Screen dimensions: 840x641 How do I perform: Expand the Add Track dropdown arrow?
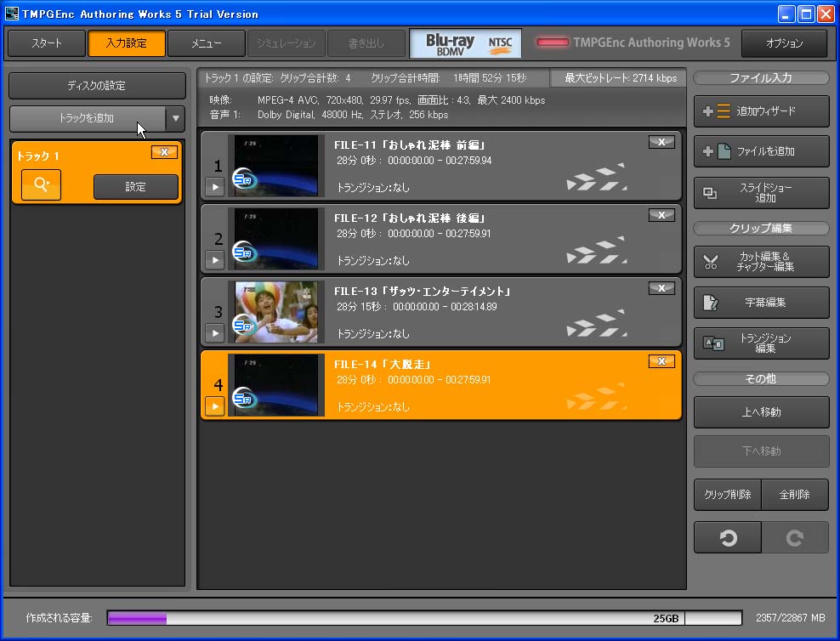tap(175, 119)
